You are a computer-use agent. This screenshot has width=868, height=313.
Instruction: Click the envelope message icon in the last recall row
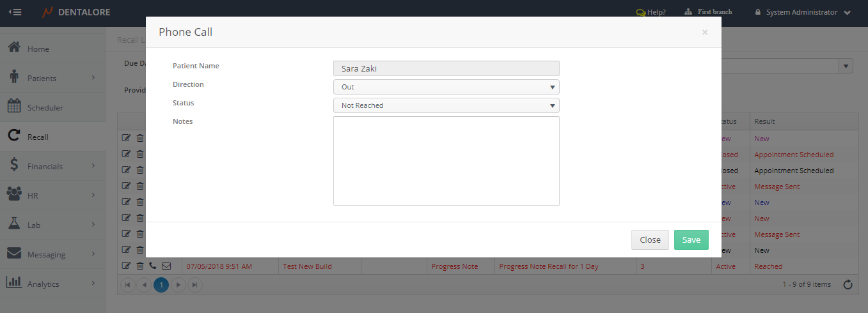(166, 266)
